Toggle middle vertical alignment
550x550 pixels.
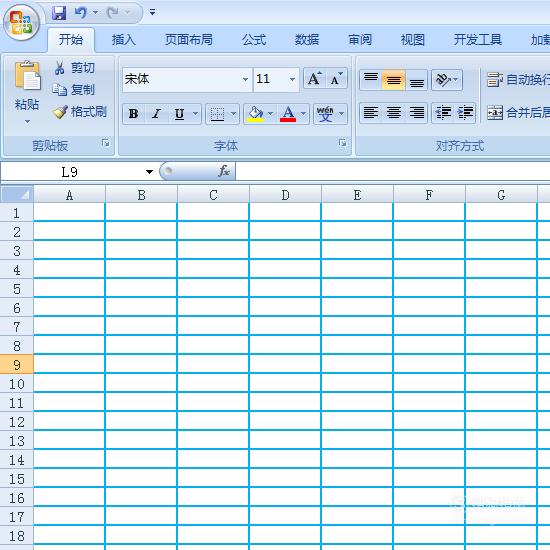pos(394,80)
